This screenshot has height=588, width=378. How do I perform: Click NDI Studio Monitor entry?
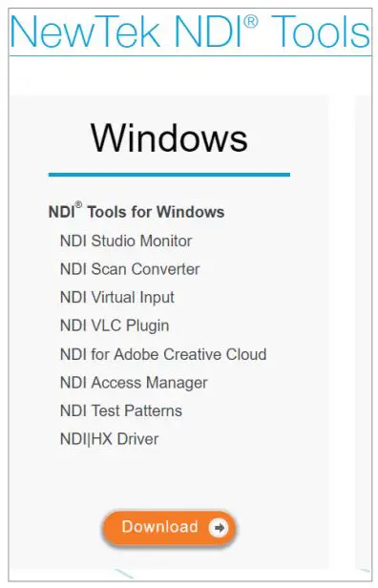pos(126,241)
